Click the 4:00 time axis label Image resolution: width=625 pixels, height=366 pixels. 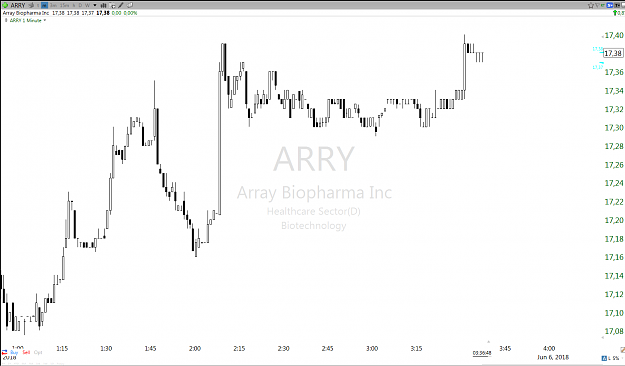[x=549, y=348]
